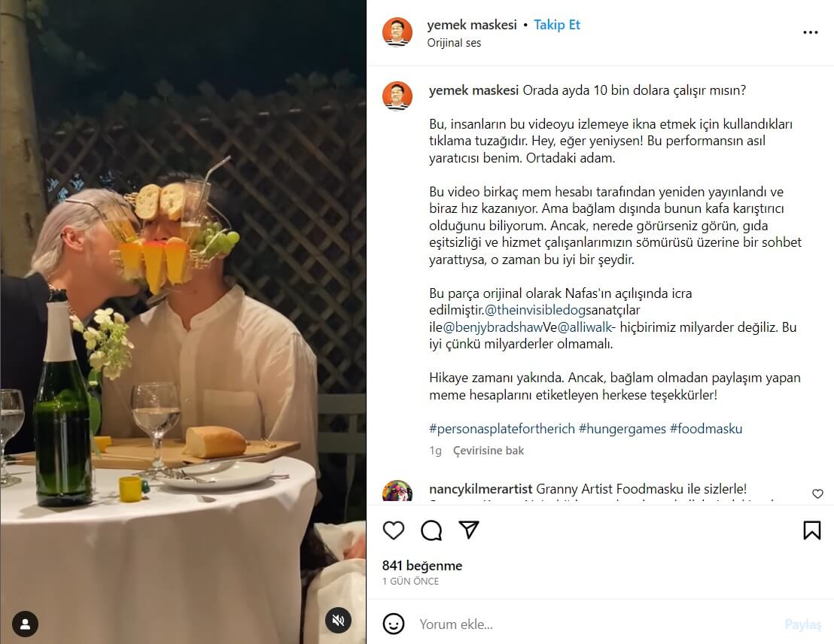Open the Orijinal ses audio link
The image size is (834, 644).
(x=454, y=43)
